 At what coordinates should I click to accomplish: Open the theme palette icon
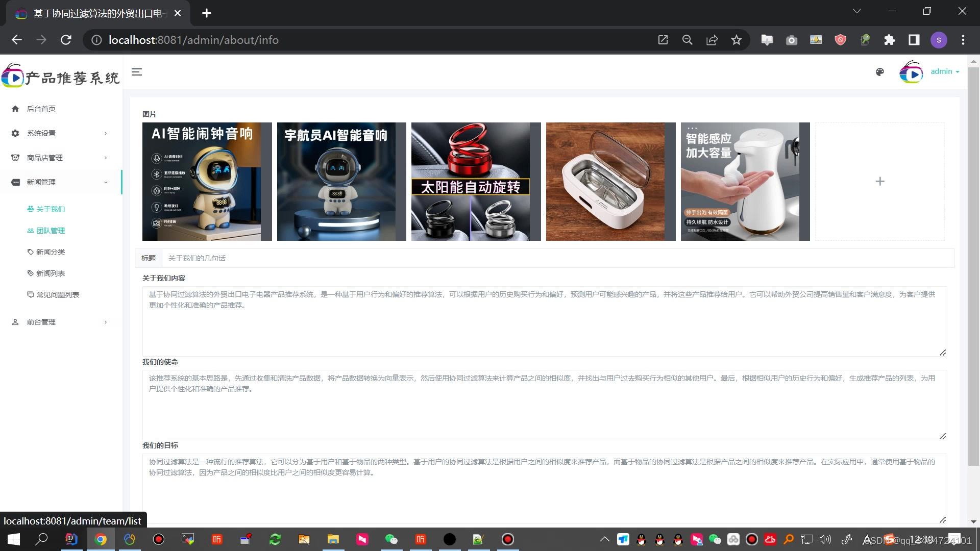pyautogui.click(x=879, y=72)
